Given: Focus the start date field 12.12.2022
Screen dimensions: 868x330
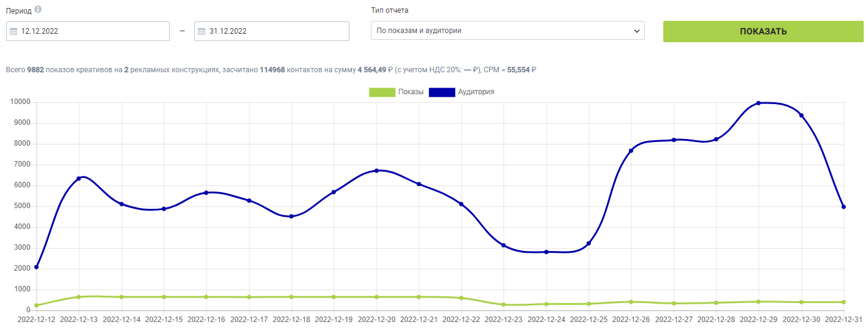Looking at the screenshot, I should [x=88, y=31].
